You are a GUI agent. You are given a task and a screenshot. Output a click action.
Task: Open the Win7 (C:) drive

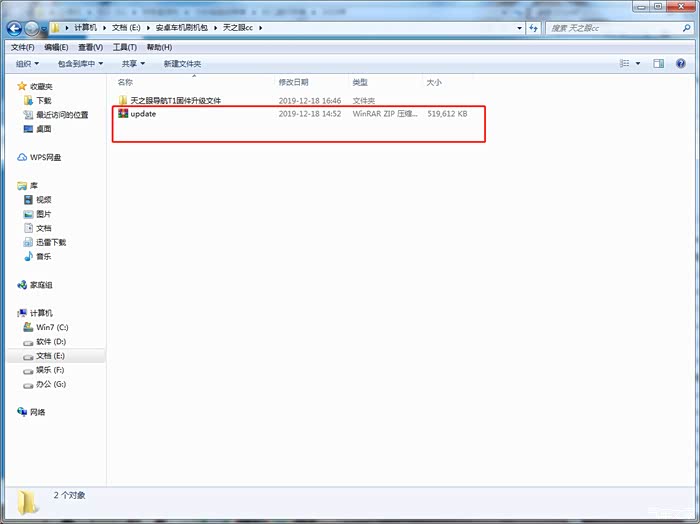pyautogui.click(x=52, y=327)
